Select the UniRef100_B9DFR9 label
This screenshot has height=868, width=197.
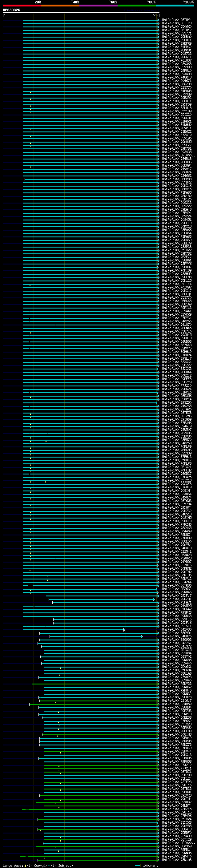177,43
